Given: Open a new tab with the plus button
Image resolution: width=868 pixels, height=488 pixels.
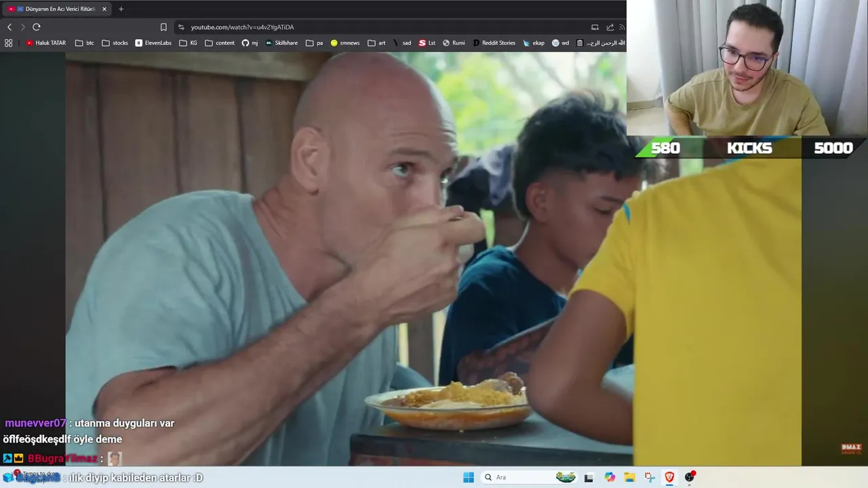Looking at the screenshot, I should [x=121, y=9].
